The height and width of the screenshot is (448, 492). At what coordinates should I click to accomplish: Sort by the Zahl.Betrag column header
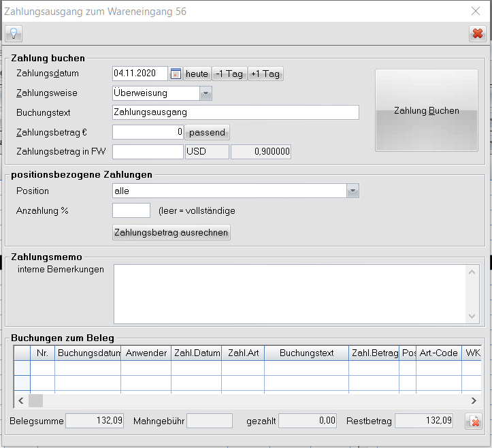(x=374, y=353)
